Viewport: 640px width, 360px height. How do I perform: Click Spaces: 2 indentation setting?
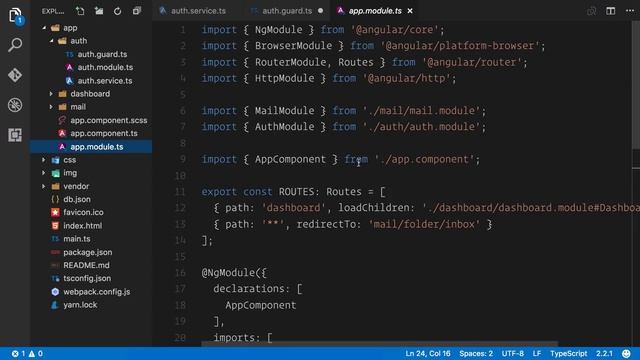tap(476, 353)
